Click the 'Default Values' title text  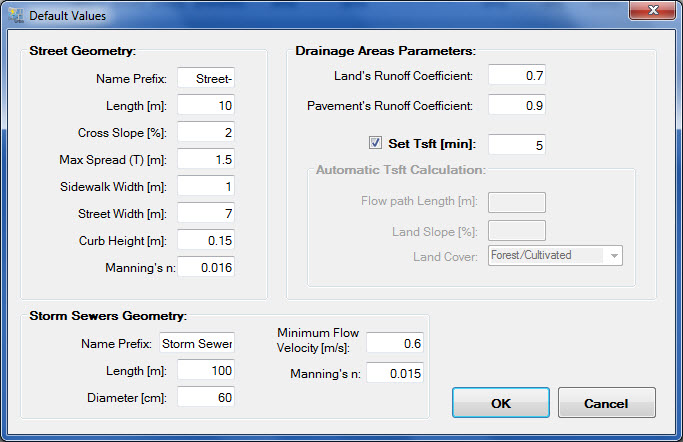[68, 16]
